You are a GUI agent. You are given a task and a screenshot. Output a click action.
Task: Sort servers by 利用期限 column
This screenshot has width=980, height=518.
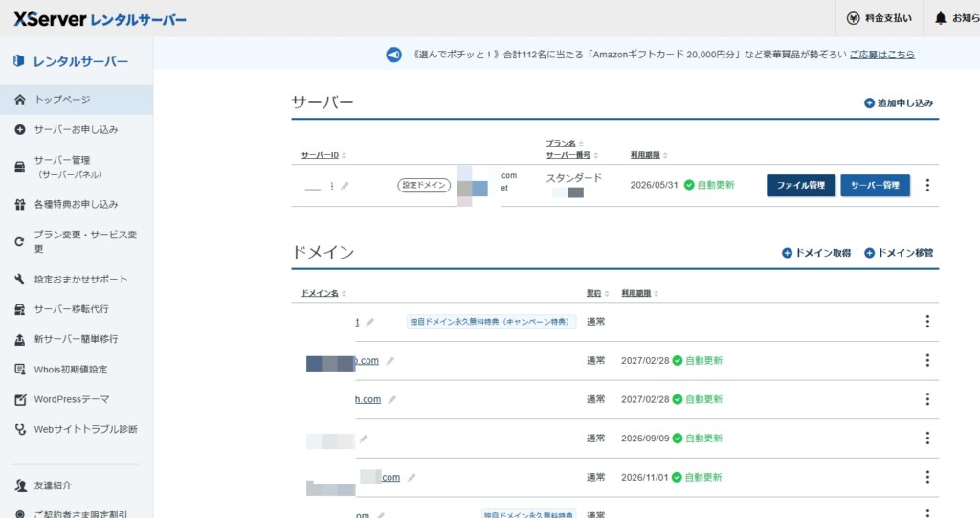click(x=649, y=155)
